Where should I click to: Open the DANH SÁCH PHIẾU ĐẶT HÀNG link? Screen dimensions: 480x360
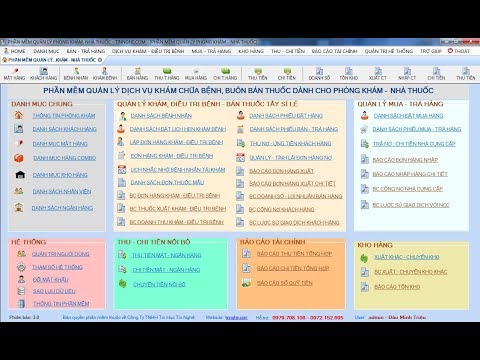286,116
